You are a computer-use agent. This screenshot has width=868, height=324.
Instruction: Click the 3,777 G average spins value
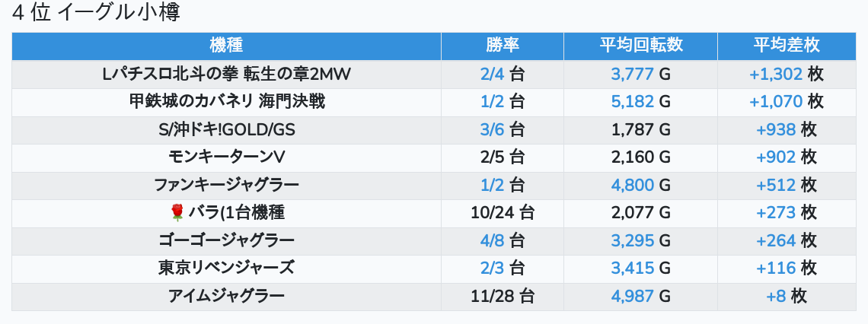point(632,74)
